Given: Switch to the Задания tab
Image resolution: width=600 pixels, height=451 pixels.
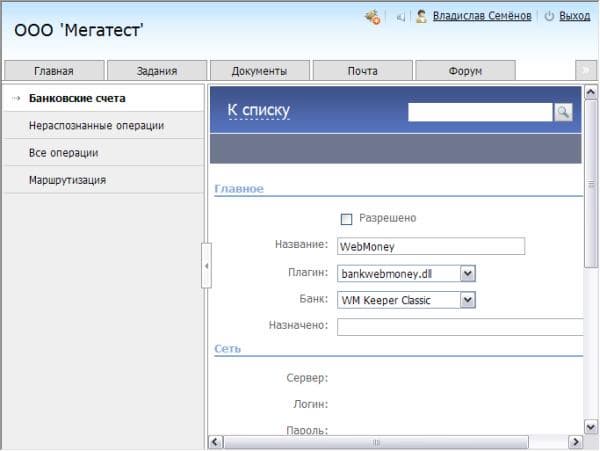Looking at the screenshot, I should pyautogui.click(x=157, y=70).
